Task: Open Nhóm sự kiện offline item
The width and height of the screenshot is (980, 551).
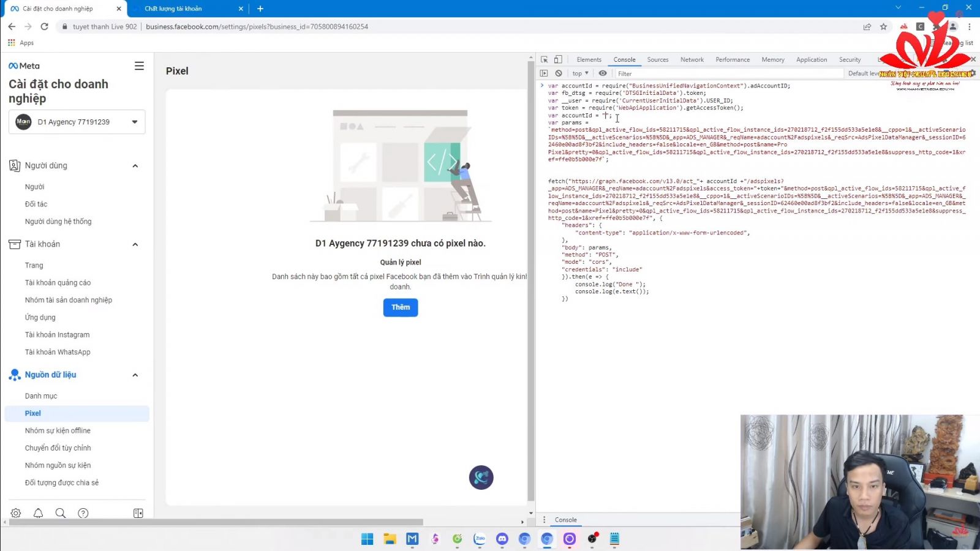Action: coord(58,431)
